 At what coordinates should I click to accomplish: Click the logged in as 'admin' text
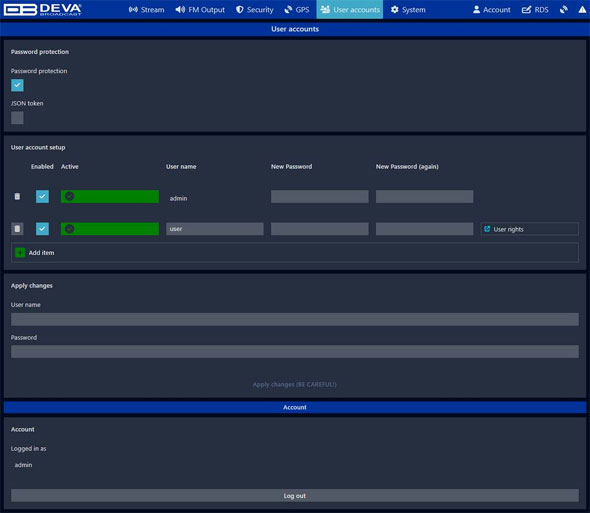click(23, 465)
